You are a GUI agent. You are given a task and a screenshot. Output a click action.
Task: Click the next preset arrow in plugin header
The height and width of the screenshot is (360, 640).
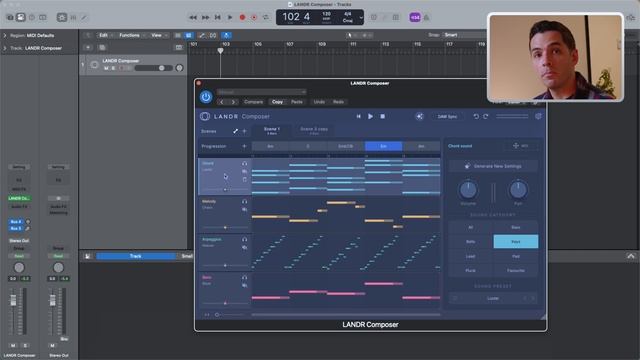pyautogui.click(x=233, y=102)
